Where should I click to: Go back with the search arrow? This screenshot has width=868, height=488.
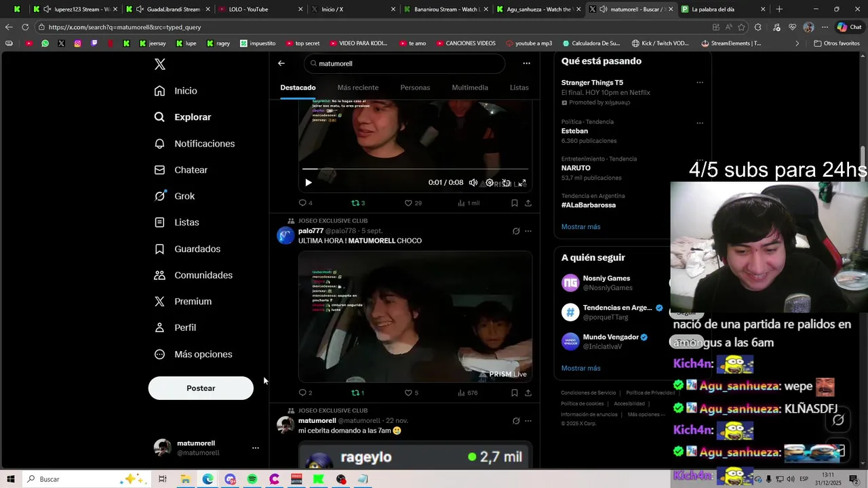281,64
